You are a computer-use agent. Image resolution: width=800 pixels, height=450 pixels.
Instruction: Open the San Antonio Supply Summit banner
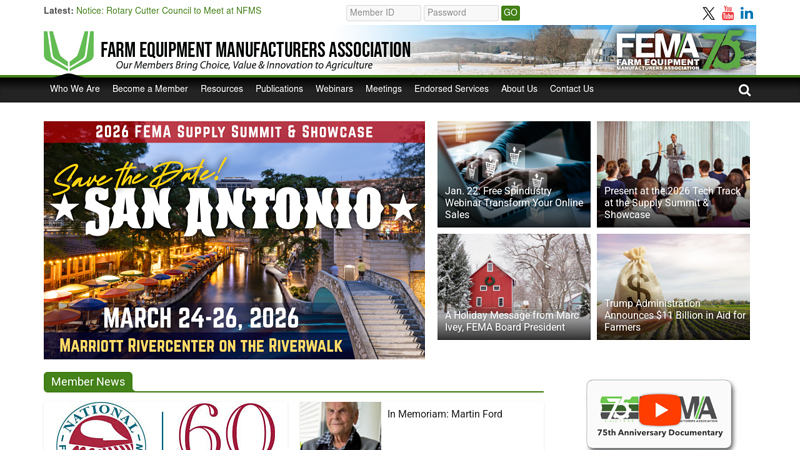coord(234,240)
